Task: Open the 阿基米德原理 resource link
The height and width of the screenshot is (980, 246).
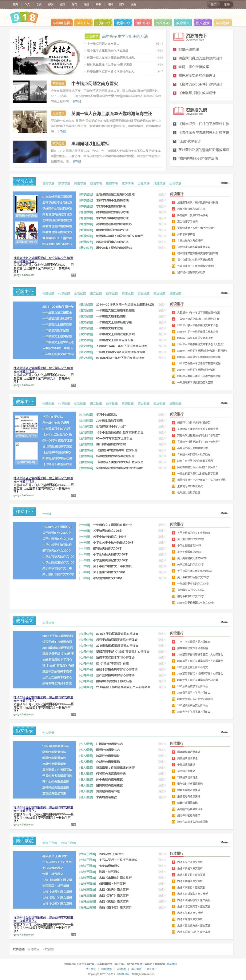Action: tap(188, 50)
